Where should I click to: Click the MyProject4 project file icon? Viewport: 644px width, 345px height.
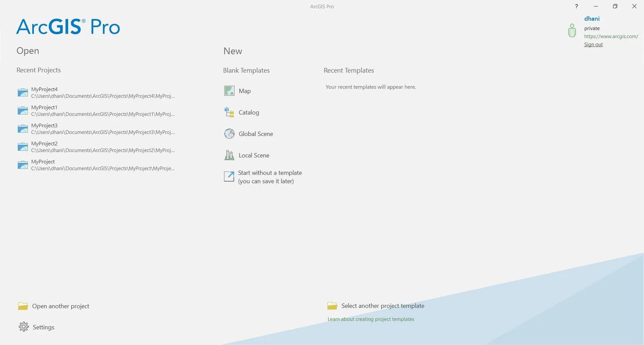pos(23,92)
